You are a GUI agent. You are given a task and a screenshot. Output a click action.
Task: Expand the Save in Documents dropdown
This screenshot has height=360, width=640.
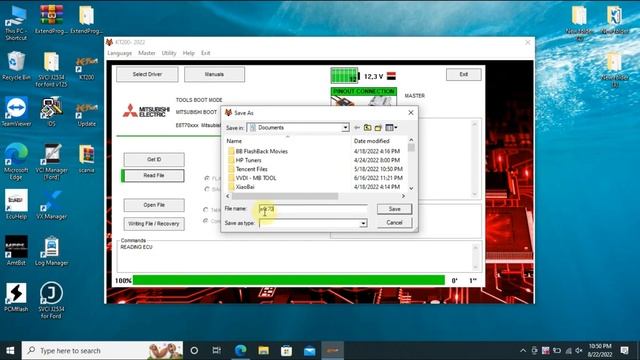[x=345, y=128]
